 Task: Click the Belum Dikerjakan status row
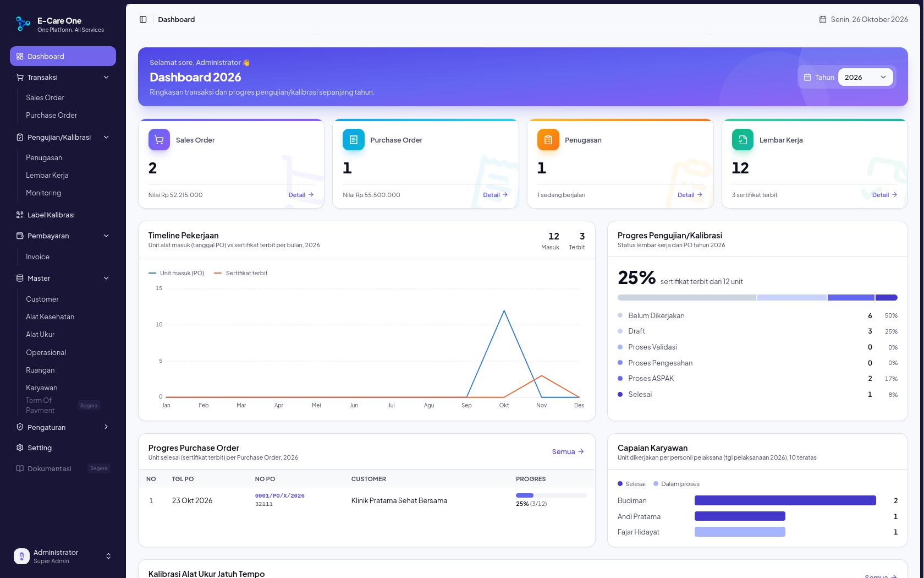coord(757,315)
